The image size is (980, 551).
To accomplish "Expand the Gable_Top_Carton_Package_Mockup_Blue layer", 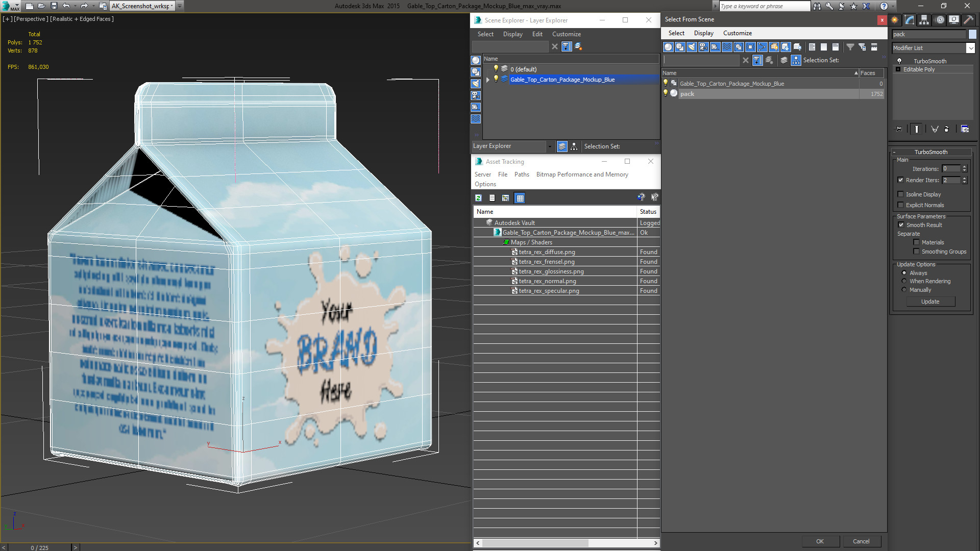I will point(488,80).
